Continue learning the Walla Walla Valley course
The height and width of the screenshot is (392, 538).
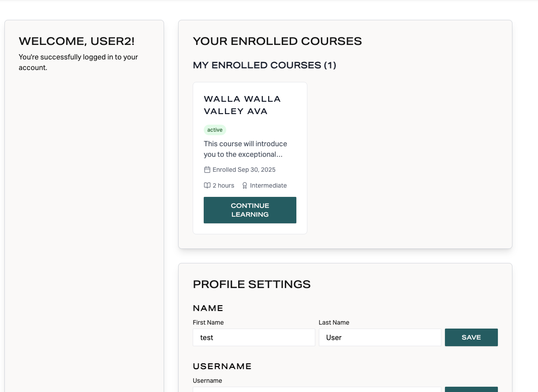pos(250,210)
